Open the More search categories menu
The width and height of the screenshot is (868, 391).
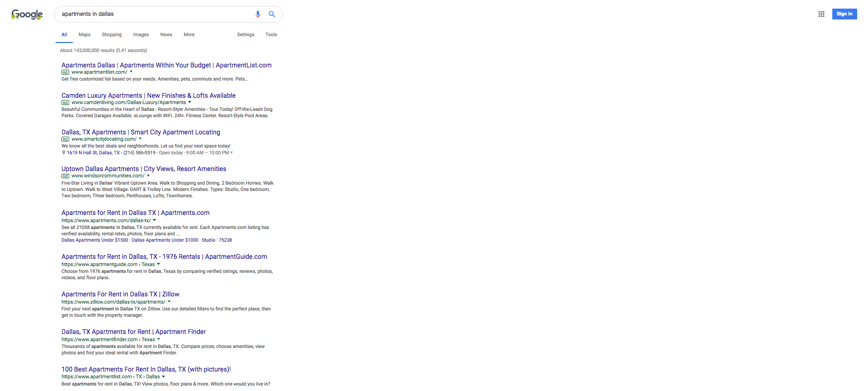tap(189, 35)
